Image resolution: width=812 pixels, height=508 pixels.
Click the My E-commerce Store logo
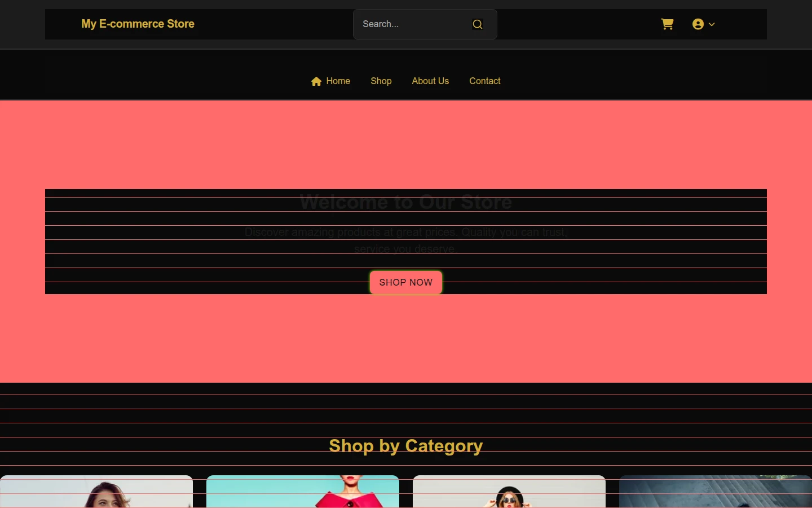pyautogui.click(x=138, y=24)
